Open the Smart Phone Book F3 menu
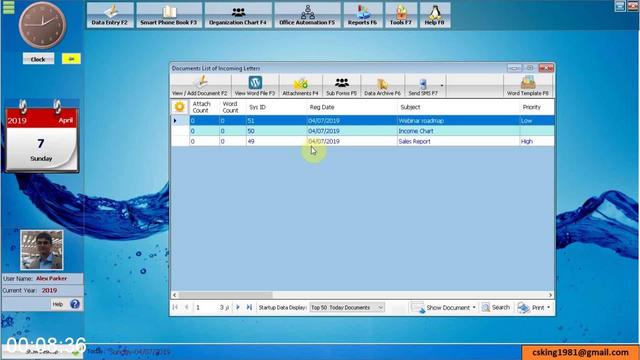 [169, 15]
